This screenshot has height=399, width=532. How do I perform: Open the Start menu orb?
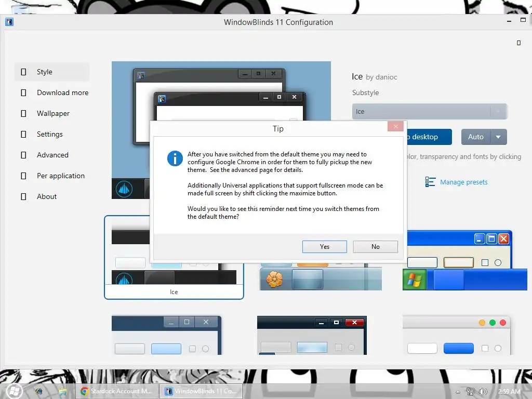(x=14, y=391)
